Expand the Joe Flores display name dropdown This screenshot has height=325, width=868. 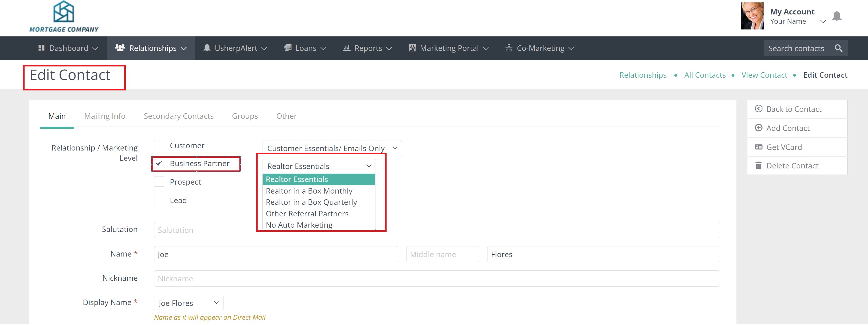click(188, 303)
